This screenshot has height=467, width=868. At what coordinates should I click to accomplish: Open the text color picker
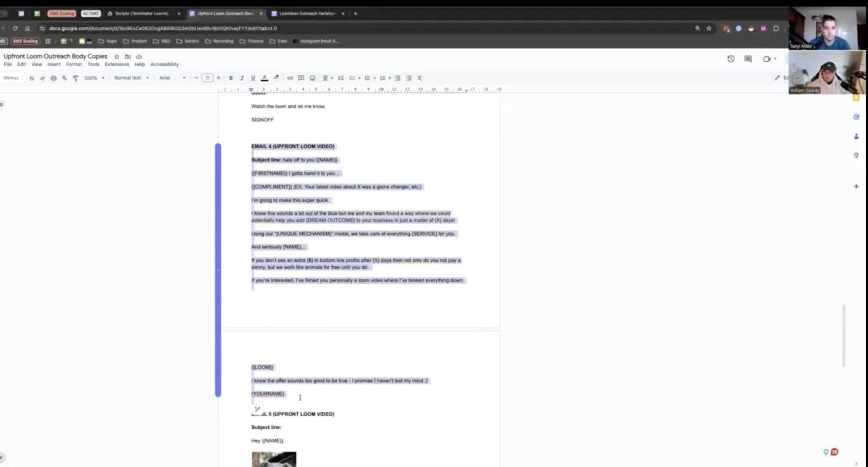(x=264, y=78)
